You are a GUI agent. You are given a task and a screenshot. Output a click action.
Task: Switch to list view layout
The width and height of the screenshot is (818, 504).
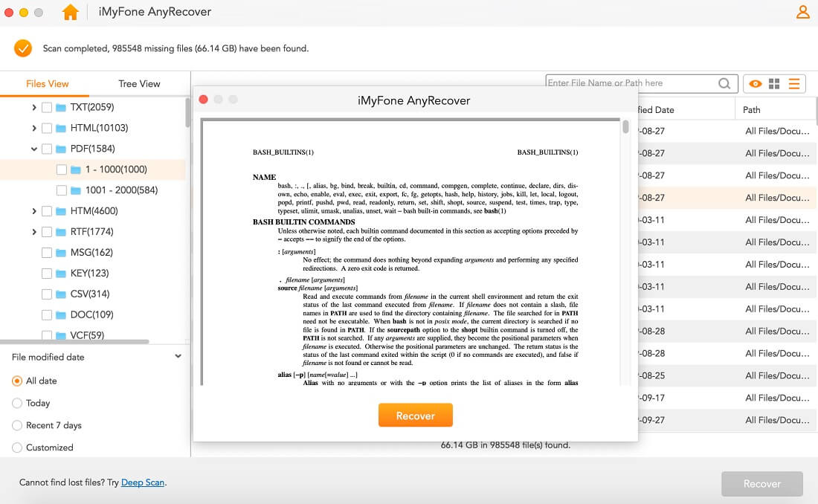pos(794,83)
